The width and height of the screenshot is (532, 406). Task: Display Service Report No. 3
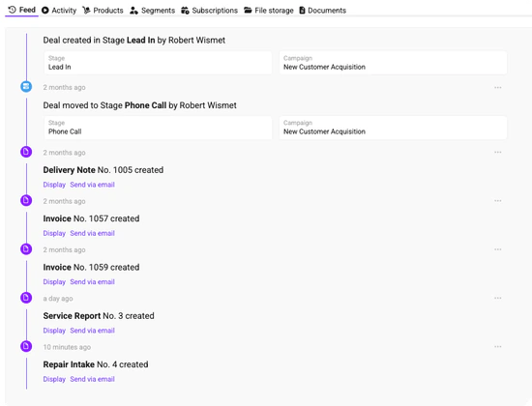pos(54,331)
